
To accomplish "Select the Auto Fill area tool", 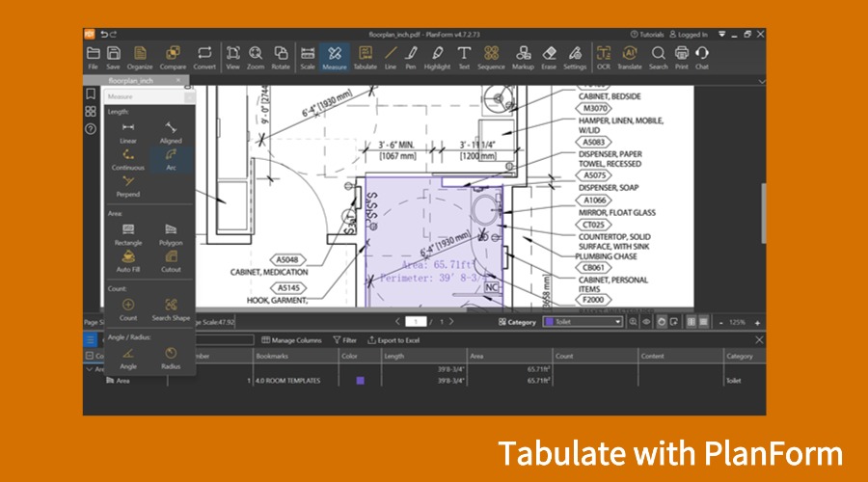I will pos(128,261).
